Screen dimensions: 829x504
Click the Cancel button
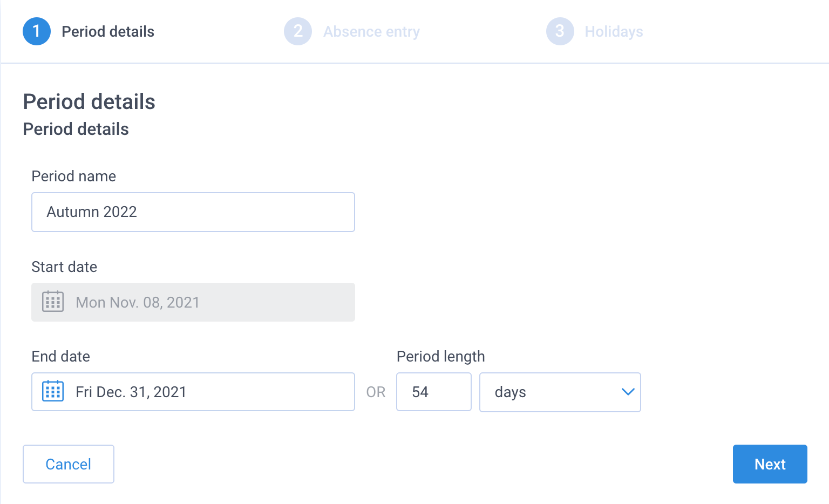(x=69, y=464)
